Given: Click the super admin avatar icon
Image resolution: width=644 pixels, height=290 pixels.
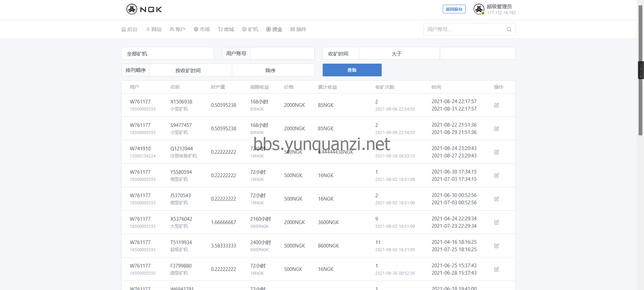Looking at the screenshot, I should point(479,9).
